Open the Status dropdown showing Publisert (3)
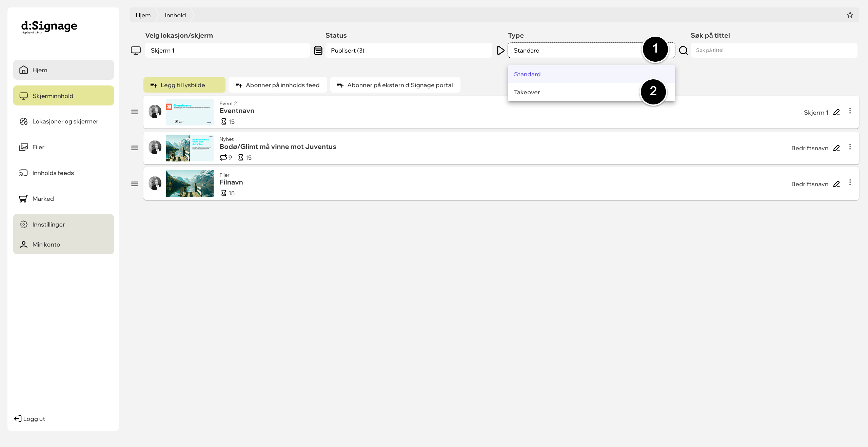The height and width of the screenshot is (447, 868). coord(409,50)
